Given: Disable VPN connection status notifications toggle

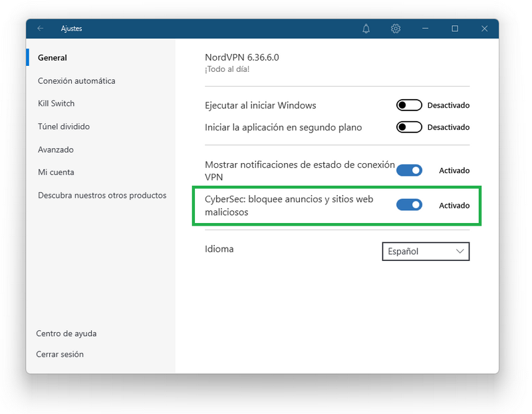Looking at the screenshot, I should click(x=409, y=170).
